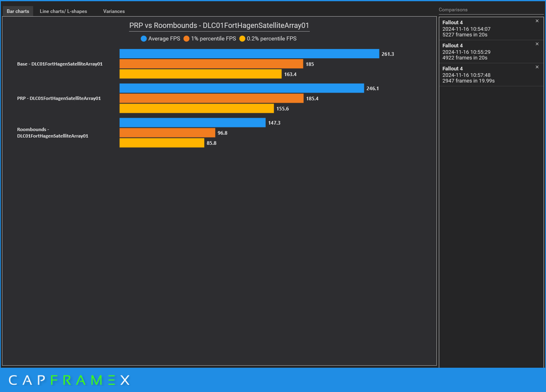Image resolution: width=546 pixels, height=392 pixels.
Task: Click the PRP 1% percentile bar 185.4
Action: coord(212,98)
